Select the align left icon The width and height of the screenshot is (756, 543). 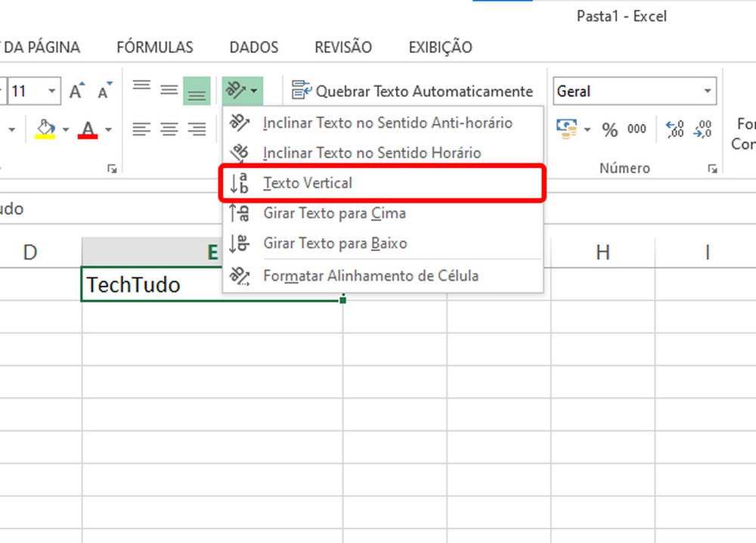pos(141,129)
